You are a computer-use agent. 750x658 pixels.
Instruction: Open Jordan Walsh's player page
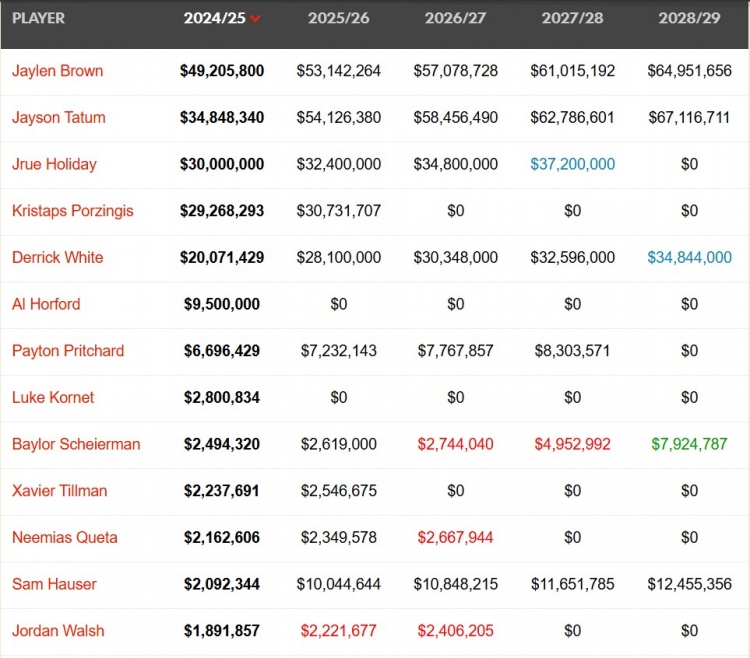point(58,631)
